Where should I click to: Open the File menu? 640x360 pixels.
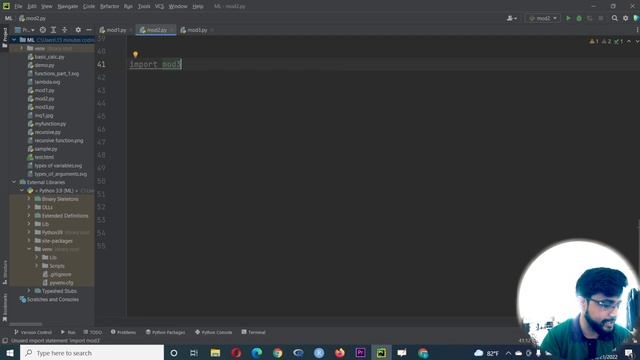pyautogui.click(x=18, y=6)
